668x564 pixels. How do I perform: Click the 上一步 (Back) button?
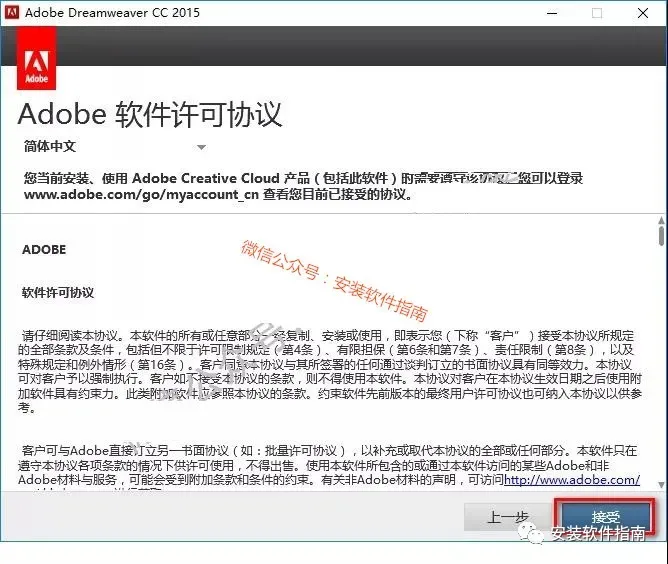(508, 517)
